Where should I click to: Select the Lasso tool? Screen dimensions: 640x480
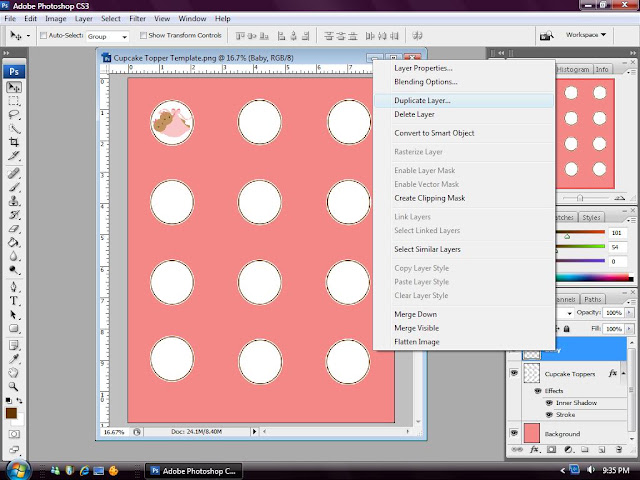pos(14,115)
